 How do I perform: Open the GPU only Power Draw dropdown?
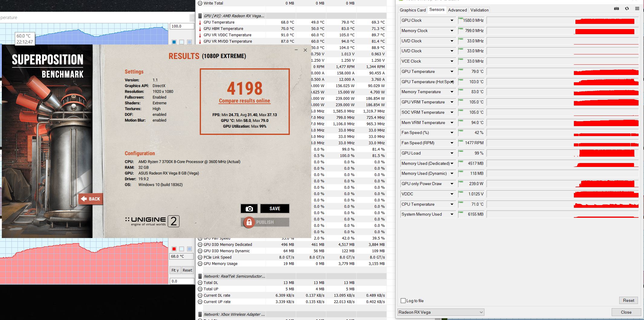point(452,184)
